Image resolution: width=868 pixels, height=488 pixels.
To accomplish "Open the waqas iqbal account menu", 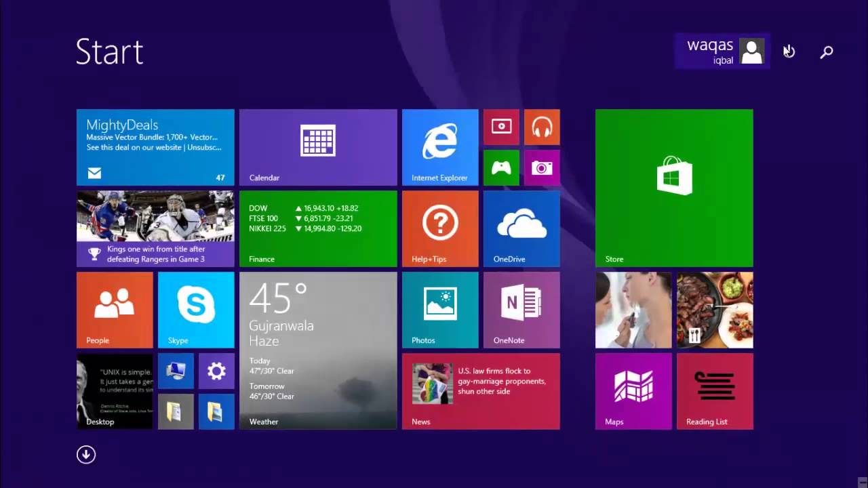I will point(722,51).
